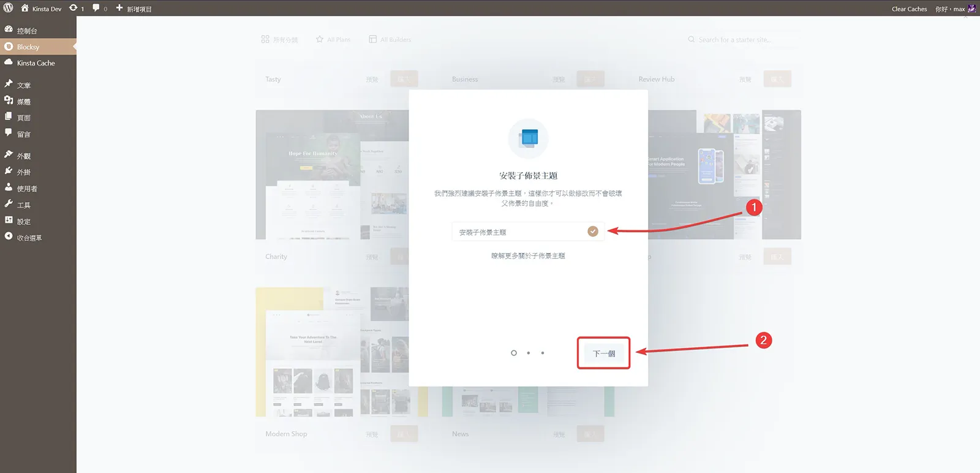The image size is (980, 473).
Task: Open 媒體 media menu
Action: tap(38, 101)
